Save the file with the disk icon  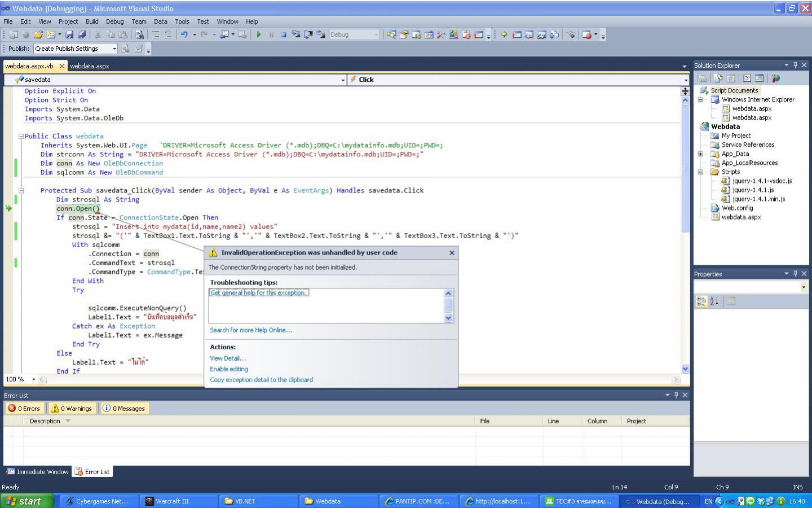click(69, 34)
